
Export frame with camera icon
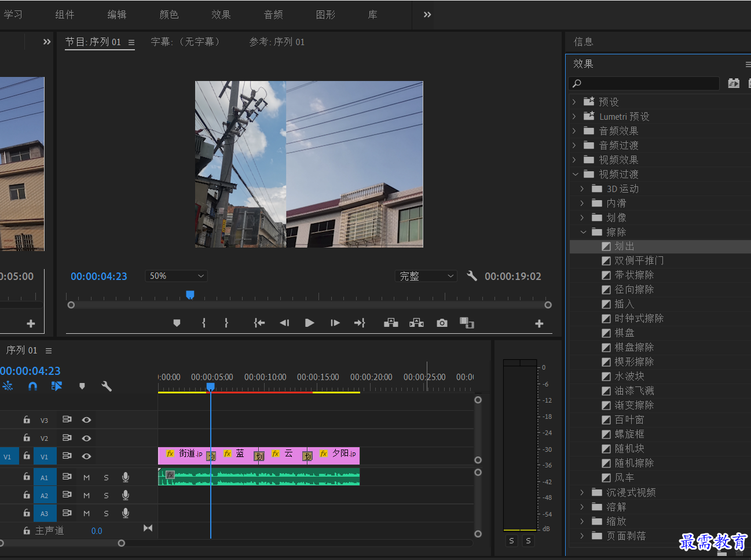442,323
